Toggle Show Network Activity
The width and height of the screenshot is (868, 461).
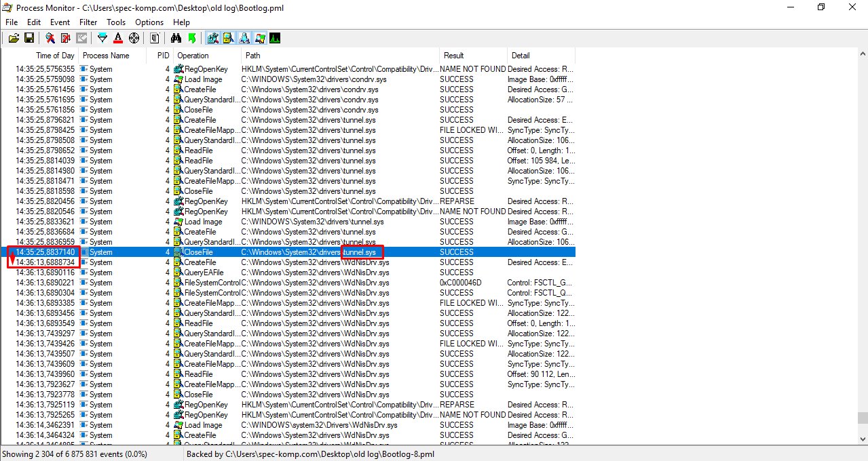(x=244, y=39)
